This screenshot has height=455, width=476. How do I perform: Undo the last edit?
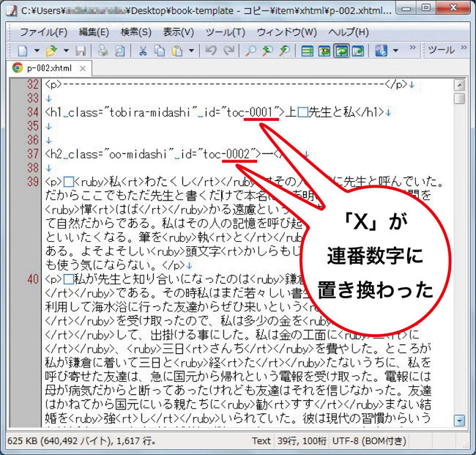tap(211, 51)
